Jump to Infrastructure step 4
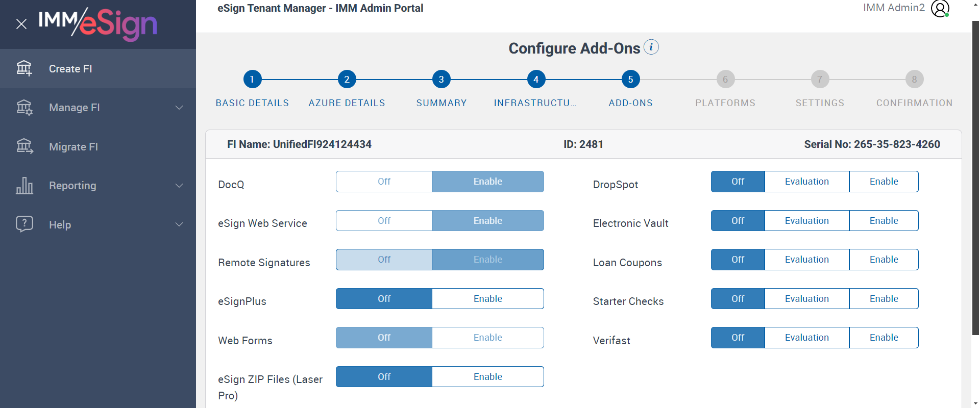This screenshot has height=408, width=980. point(536,79)
